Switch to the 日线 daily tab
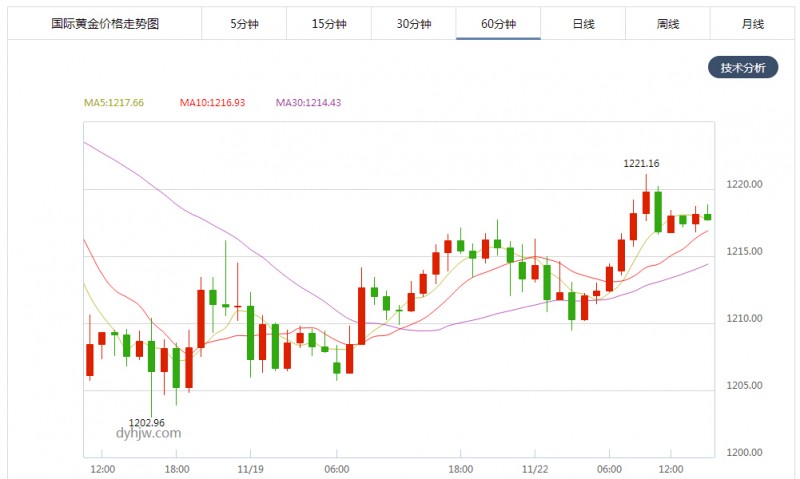Viewport: 800px width, 479px height. tap(583, 23)
